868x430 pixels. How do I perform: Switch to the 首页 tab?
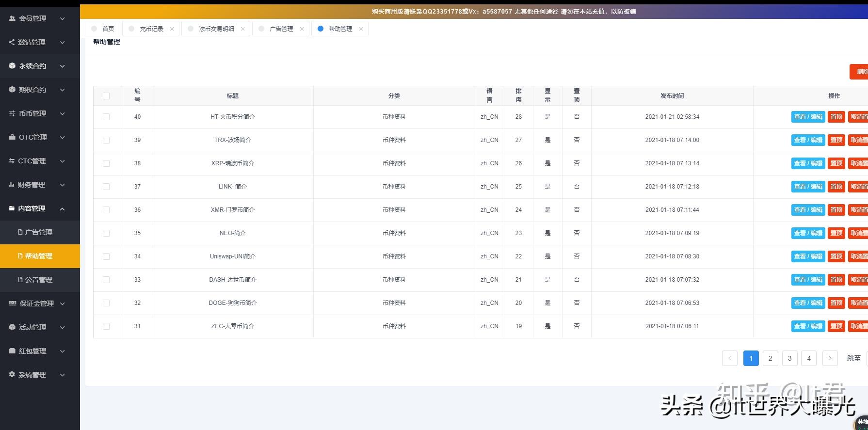tap(103, 29)
